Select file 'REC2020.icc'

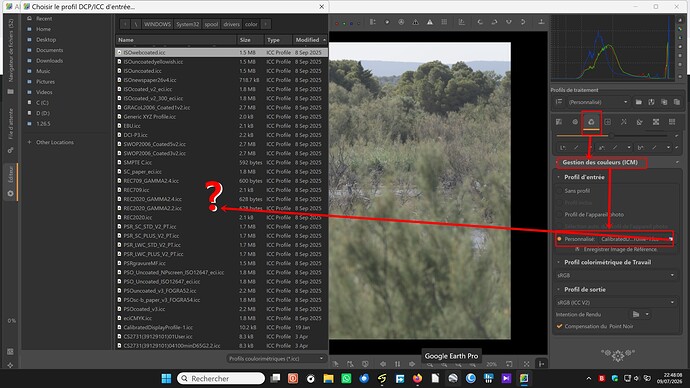point(221,217)
